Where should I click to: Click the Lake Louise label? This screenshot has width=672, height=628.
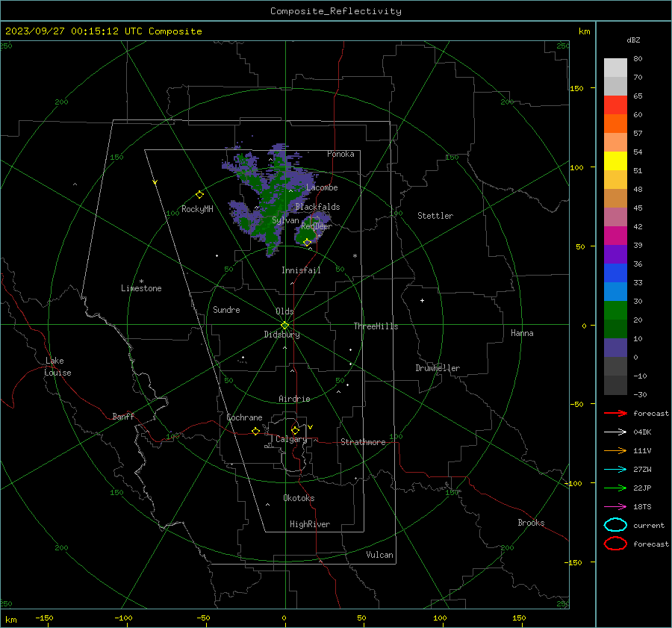(x=57, y=367)
